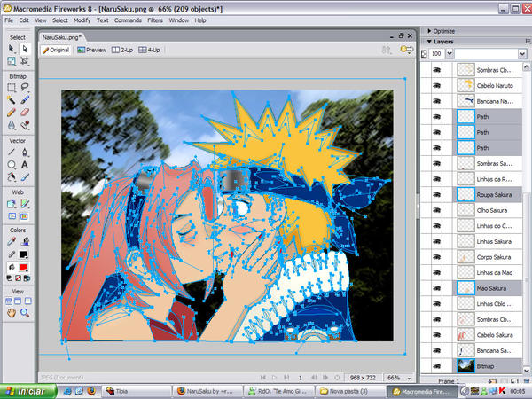This screenshot has height=399, width=532.
Task: Activate the Brush tool
Action: pyautogui.click(x=25, y=99)
